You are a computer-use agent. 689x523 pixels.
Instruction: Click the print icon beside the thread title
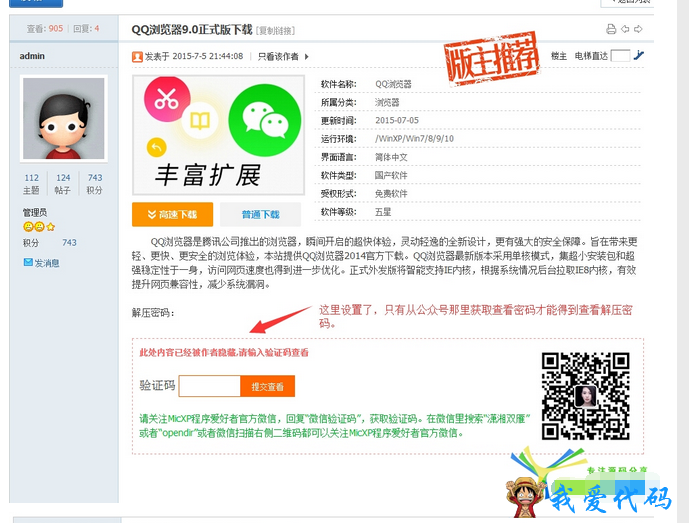click(x=611, y=29)
